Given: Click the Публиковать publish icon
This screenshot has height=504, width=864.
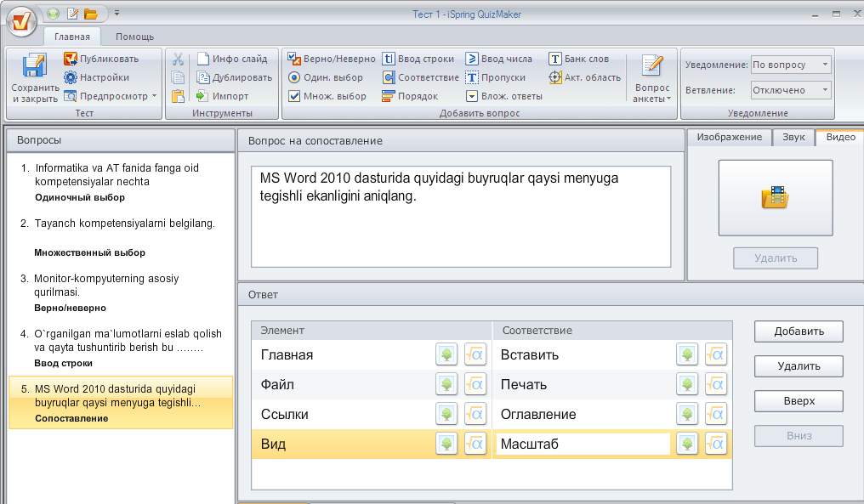Looking at the screenshot, I should (71, 59).
